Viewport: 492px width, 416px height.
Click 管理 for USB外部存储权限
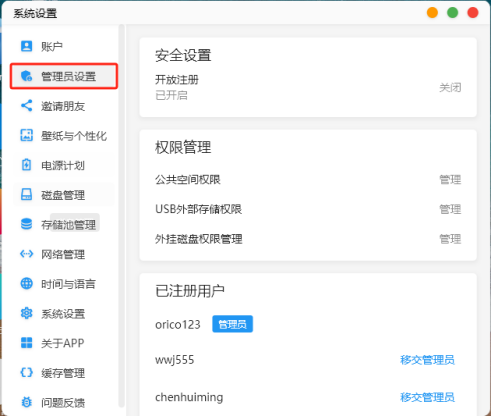pyautogui.click(x=450, y=209)
